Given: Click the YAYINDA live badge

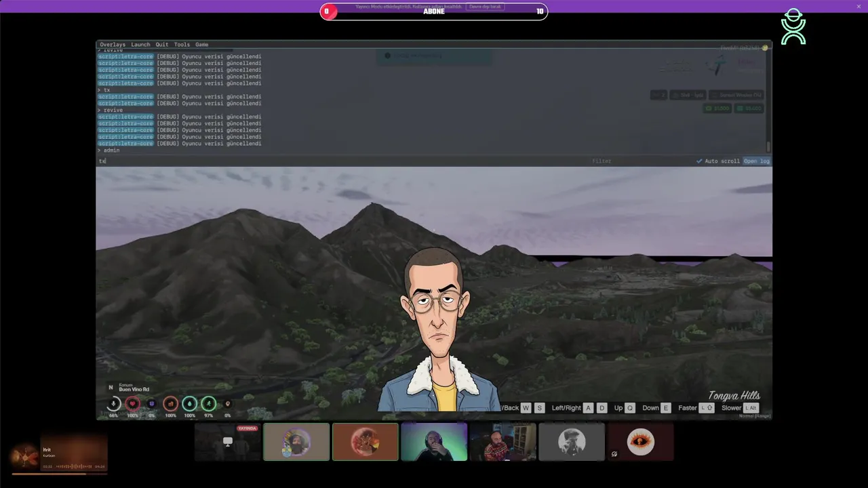Looking at the screenshot, I should point(247,428).
